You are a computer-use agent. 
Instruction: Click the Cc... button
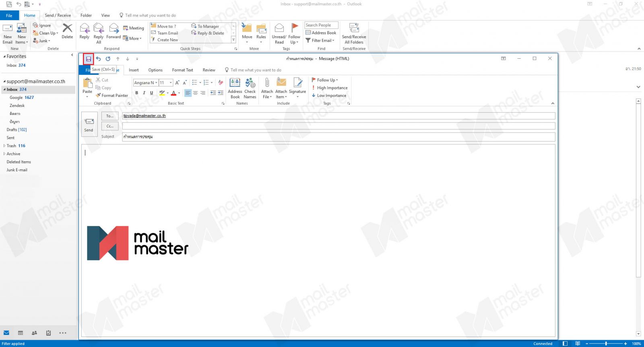tap(110, 126)
